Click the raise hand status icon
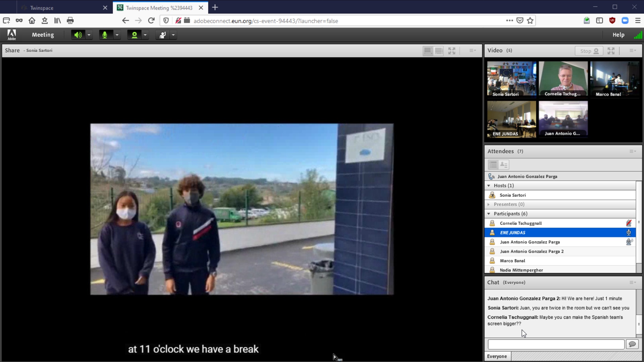 (x=163, y=35)
